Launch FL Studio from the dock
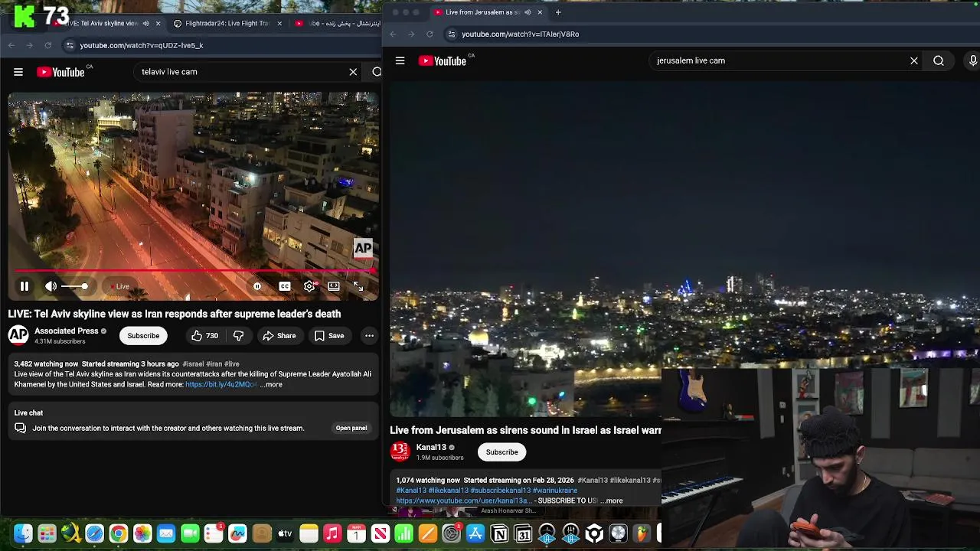This screenshot has width=980, height=551. pos(642,533)
